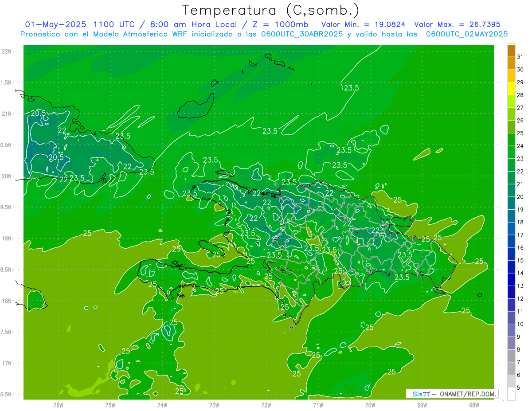The height and width of the screenshot is (411, 532).
Task: Click the green legend swatch between 23 and 24
Action: click(x=511, y=153)
